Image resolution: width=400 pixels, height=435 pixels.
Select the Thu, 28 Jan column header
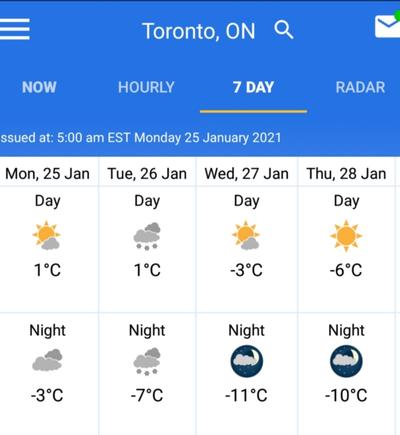point(346,174)
